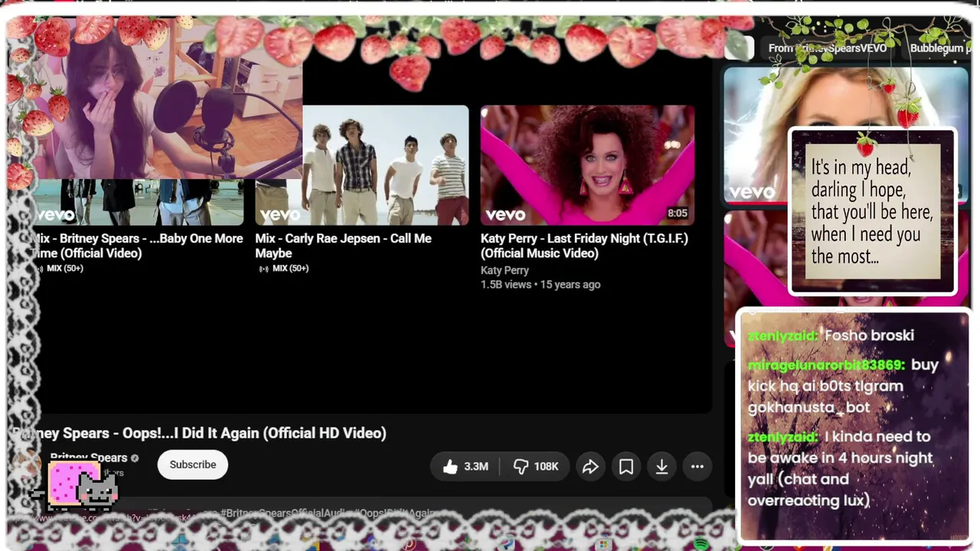Click the 'It's in my head, darling' lyrics card

point(872,212)
